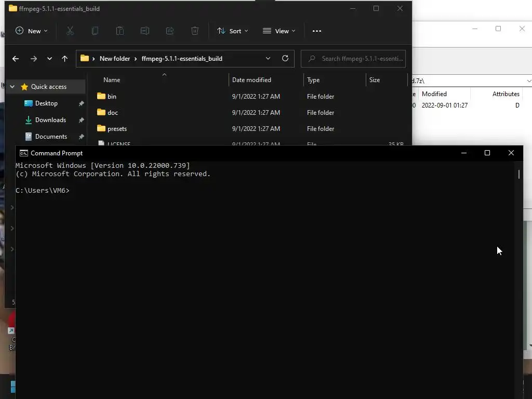Screen dimensions: 532x399
Task: Open the New item menu in File Explorer
Action: point(32,31)
